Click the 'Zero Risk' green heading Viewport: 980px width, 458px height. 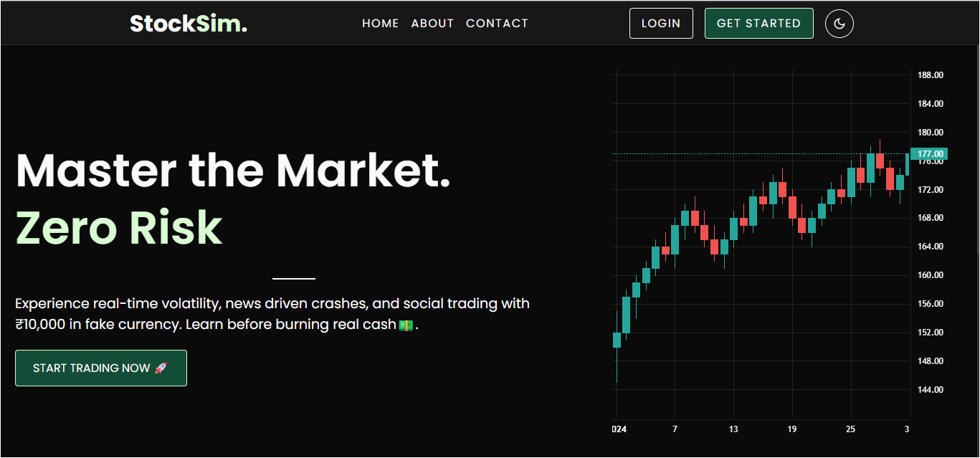click(x=119, y=228)
